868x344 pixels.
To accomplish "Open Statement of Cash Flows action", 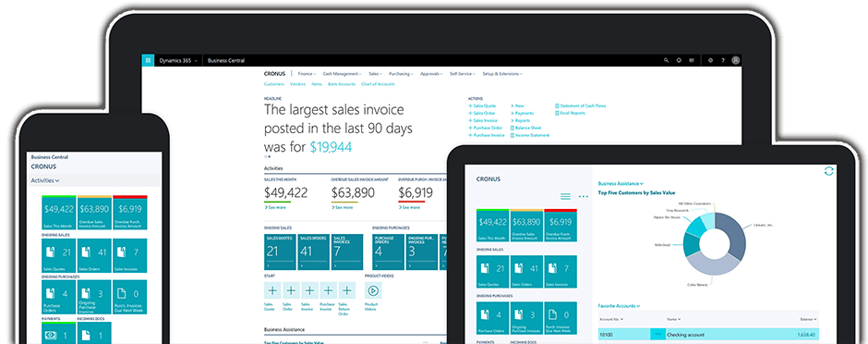I will (x=580, y=105).
